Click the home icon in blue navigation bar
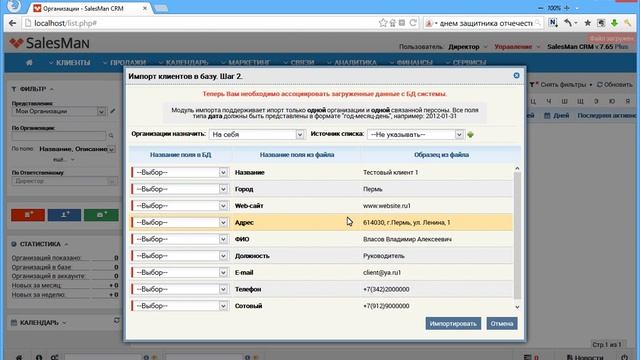Viewport: 640px width, 360px height. point(29,62)
